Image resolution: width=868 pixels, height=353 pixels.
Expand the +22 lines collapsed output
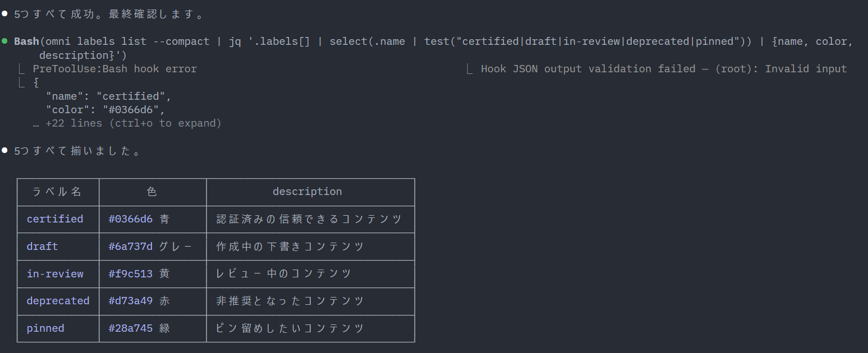tap(133, 123)
